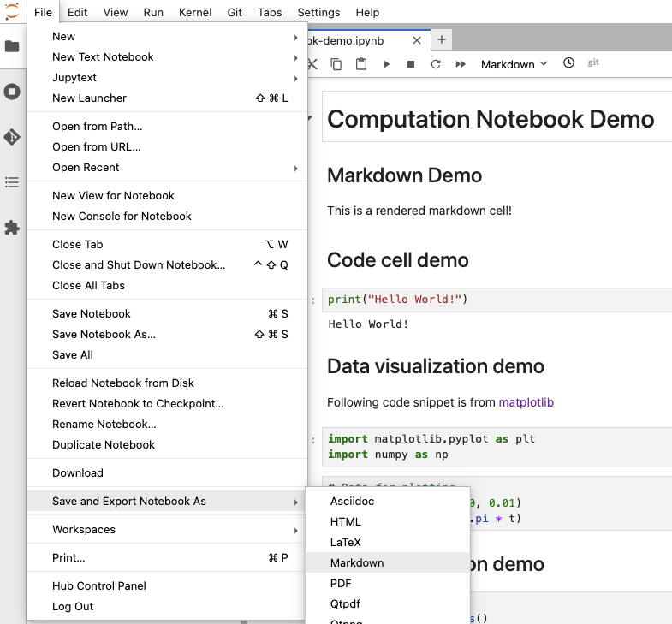Choose Rename Notebook...
The image size is (672, 624).
[x=167, y=425]
